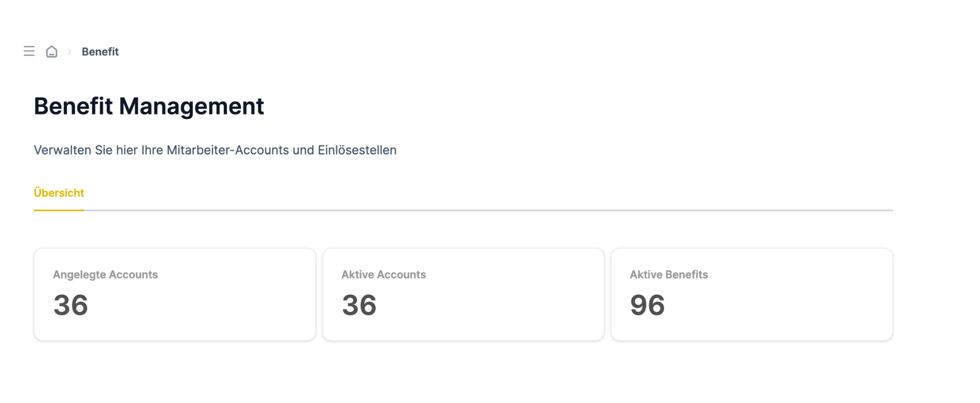The height and width of the screenshot is (403, 980).
Task: Click the word Einlösestellen in subtitle
Action: [x=357, y=150]
